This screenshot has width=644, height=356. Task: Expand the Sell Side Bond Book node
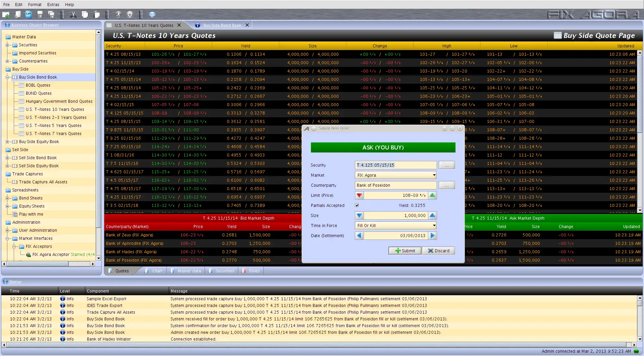(x=7, y=158)
